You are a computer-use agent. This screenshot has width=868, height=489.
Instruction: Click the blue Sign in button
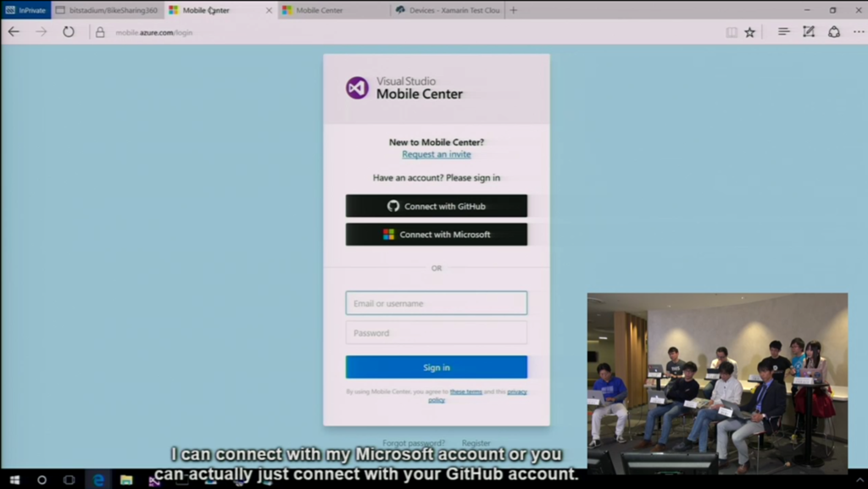pos(437,367)
